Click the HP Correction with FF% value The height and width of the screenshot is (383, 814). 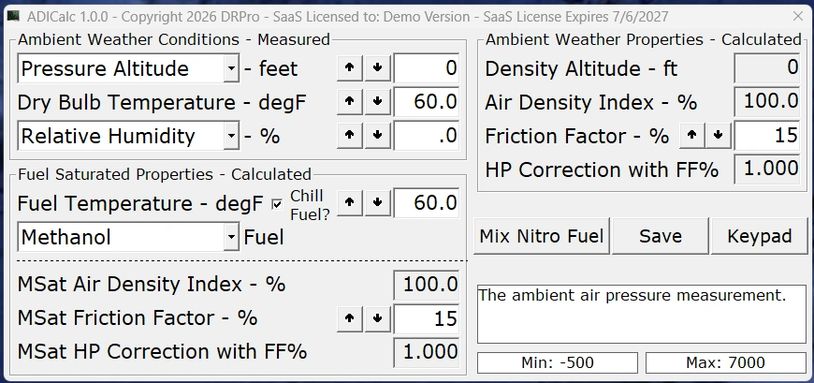tap(767, 169)
